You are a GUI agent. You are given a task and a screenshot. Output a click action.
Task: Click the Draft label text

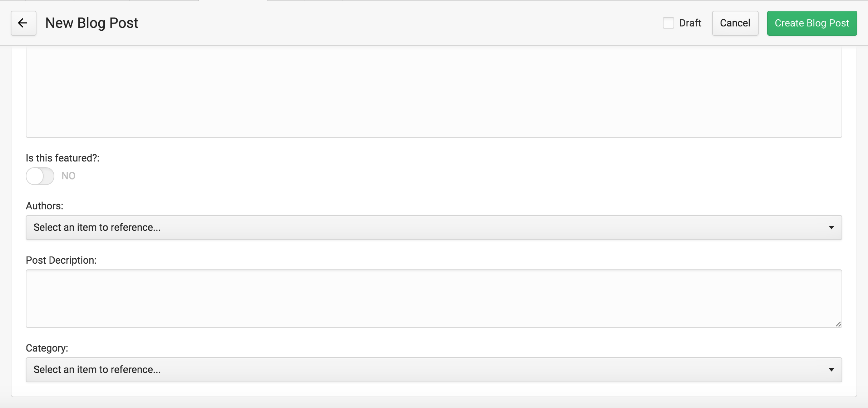pyautogui.click(x=690, y=23)
